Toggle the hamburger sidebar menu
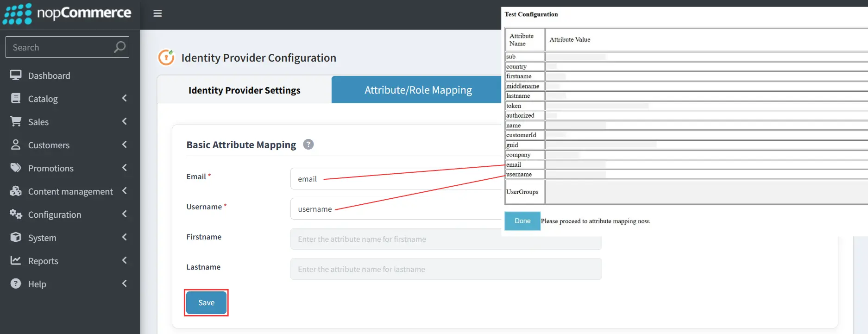868x334 pixels. (157, 13)
